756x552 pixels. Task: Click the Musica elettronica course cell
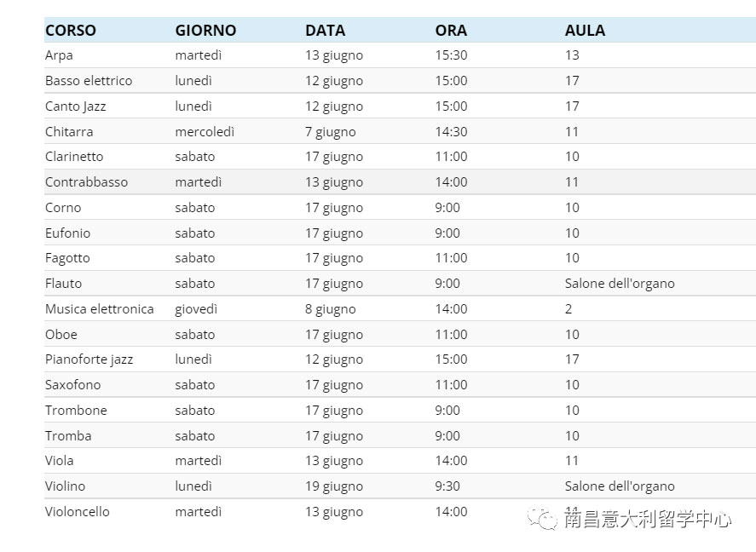pyautogui.click(x=100, y=308)
